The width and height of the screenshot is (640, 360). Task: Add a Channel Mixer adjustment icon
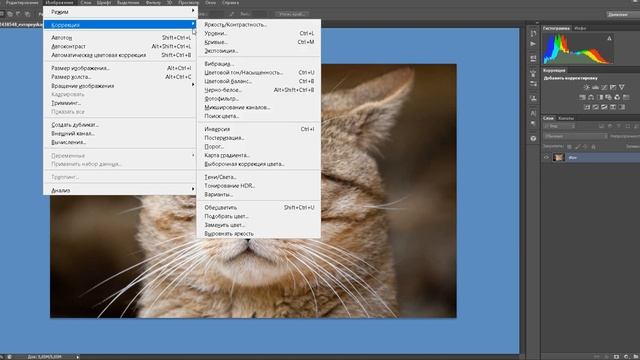[617, 97]
